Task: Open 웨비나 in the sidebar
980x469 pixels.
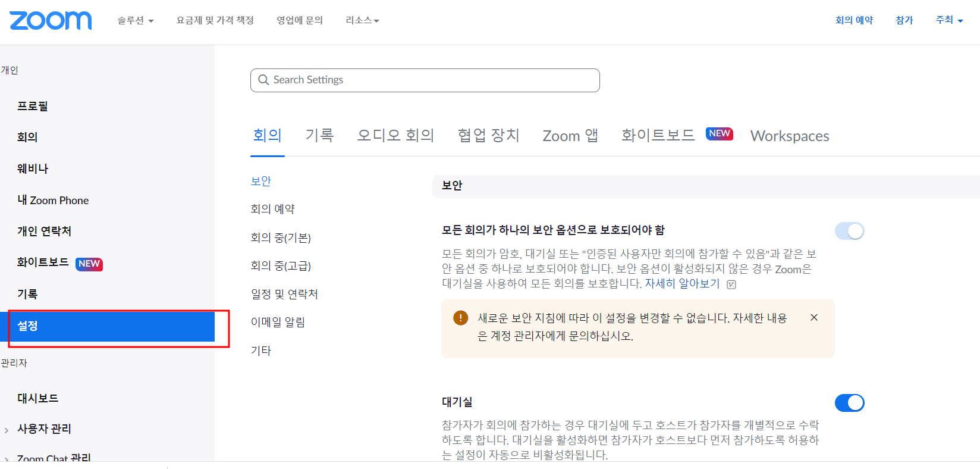Action: coord(33,168)
